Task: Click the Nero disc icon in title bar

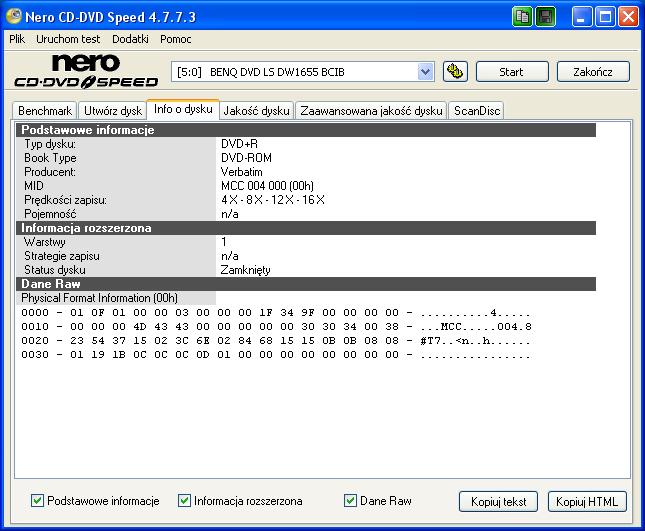Action: click(x=14, y=16)
